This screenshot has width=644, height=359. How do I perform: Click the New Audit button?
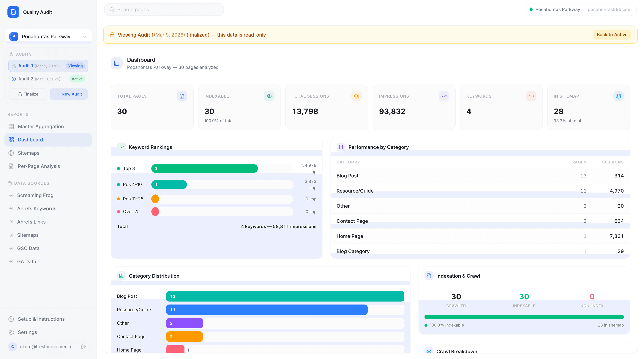[69, 94]
